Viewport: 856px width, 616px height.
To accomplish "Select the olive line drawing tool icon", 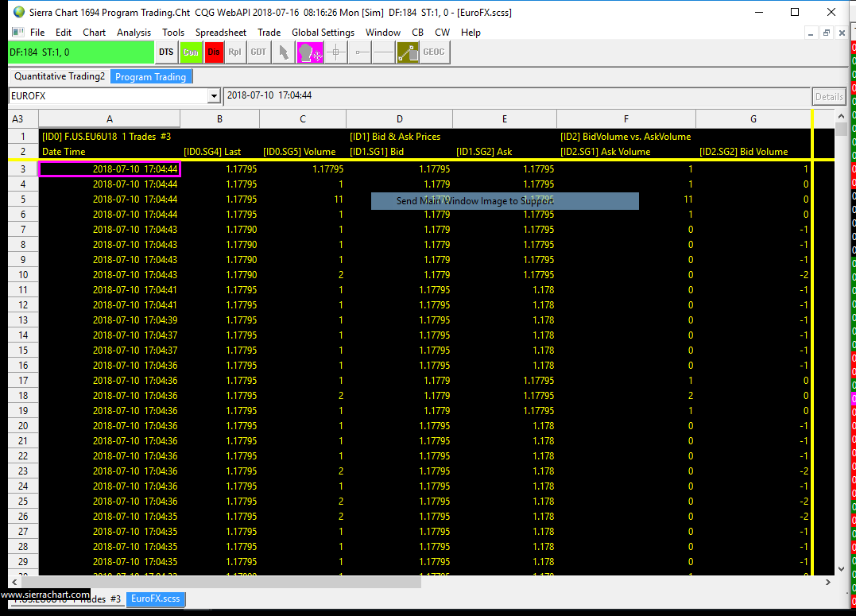I will (408, 52).
